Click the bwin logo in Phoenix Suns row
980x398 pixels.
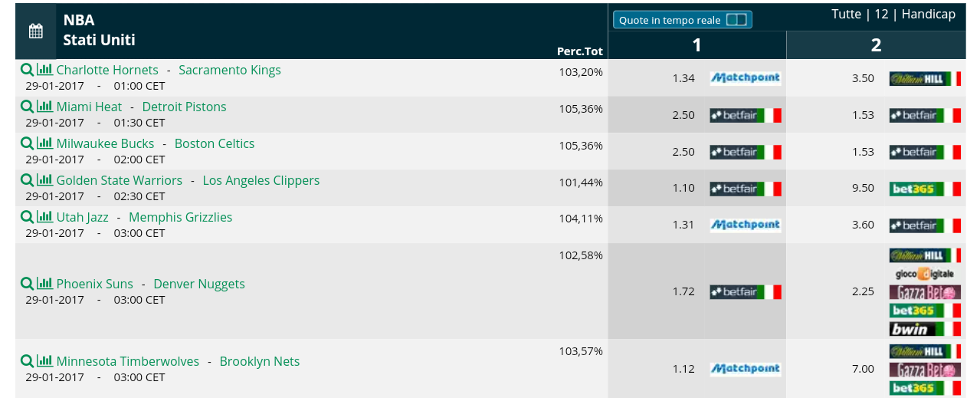[925, 329]
